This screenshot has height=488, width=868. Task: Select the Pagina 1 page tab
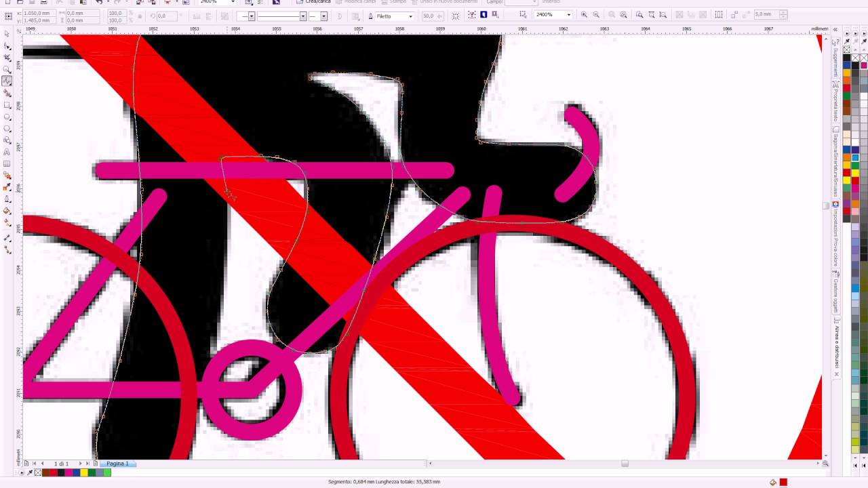(x=117, y=464)
